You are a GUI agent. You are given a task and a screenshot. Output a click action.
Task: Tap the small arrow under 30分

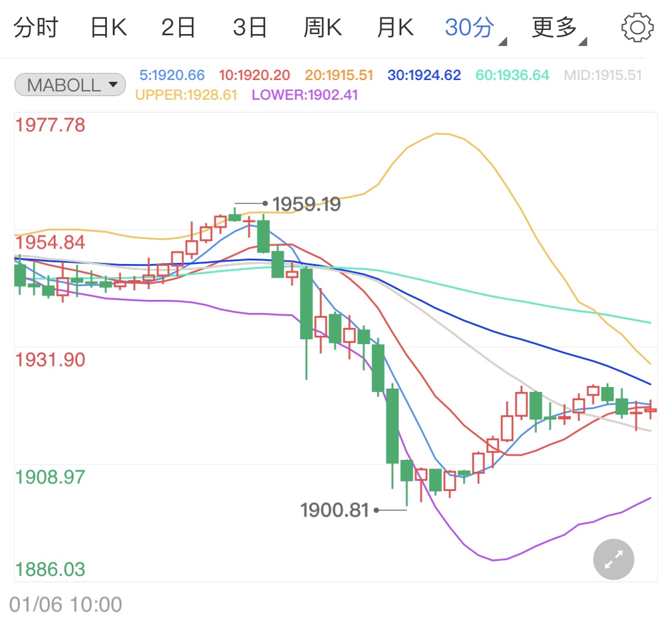(x=502, y=41)
